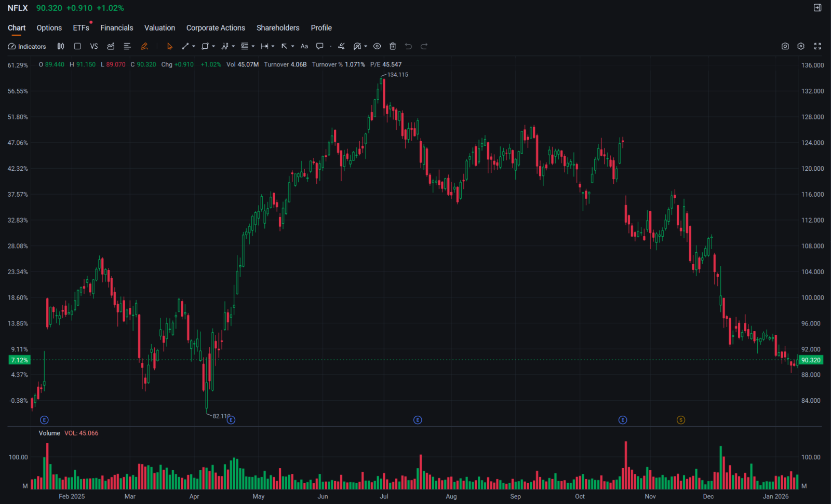Viewport: 831px width, 504px height.
Task: Click the text-lines icon in the toolbar
Action: [127, 46]
